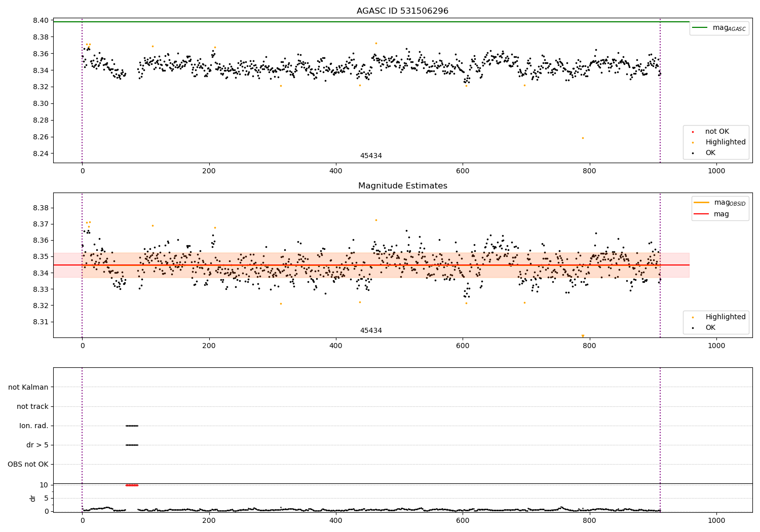This screenshot has width=760, height=532.
Task: Click the red dots cluster at dr 10
Action: pos(132,485)
